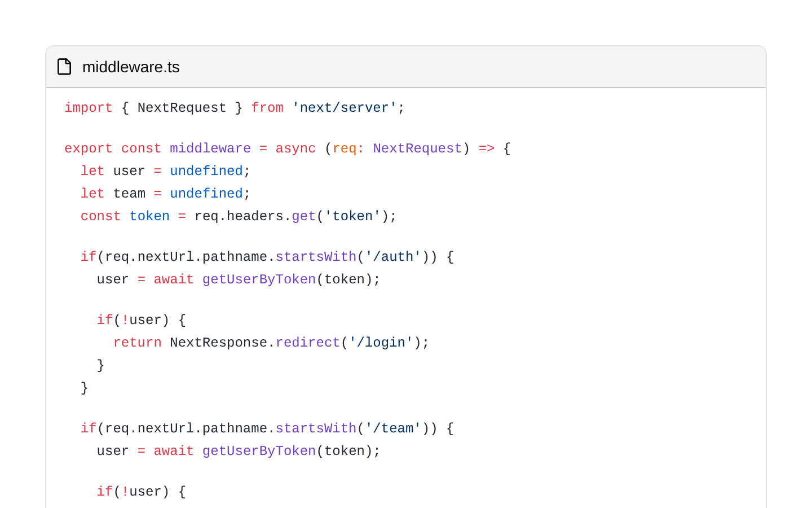Select the 'token' string literal in get()
The height and width of the screenshot is (508, 812).
[x=352, y=216]
